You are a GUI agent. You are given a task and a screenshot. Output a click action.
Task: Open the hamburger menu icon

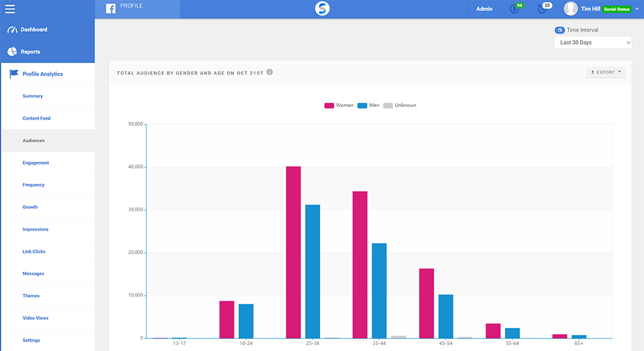click(x=10, y=9)
